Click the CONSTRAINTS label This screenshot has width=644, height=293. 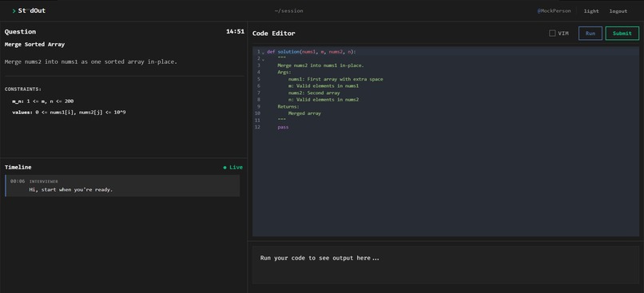pos(23,89)
